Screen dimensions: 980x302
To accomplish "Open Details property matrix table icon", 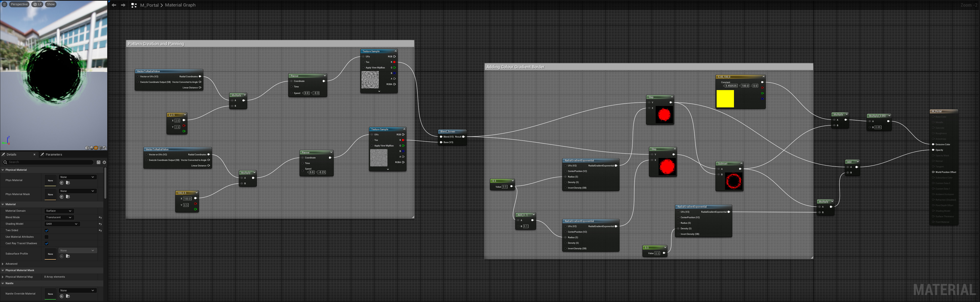I will 99,162.
